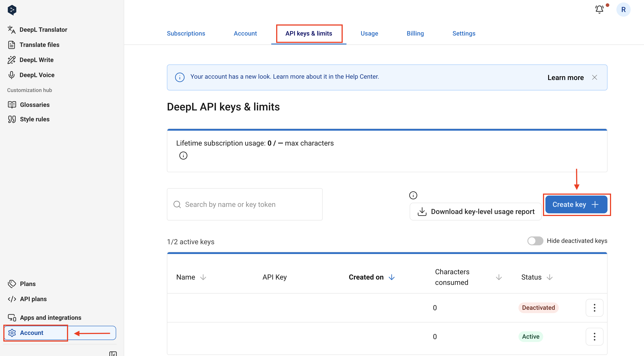Switch to the Usage tab
The width and height of the screenshot is (644, 356).
pyautogui.click(x=369, y=34)
